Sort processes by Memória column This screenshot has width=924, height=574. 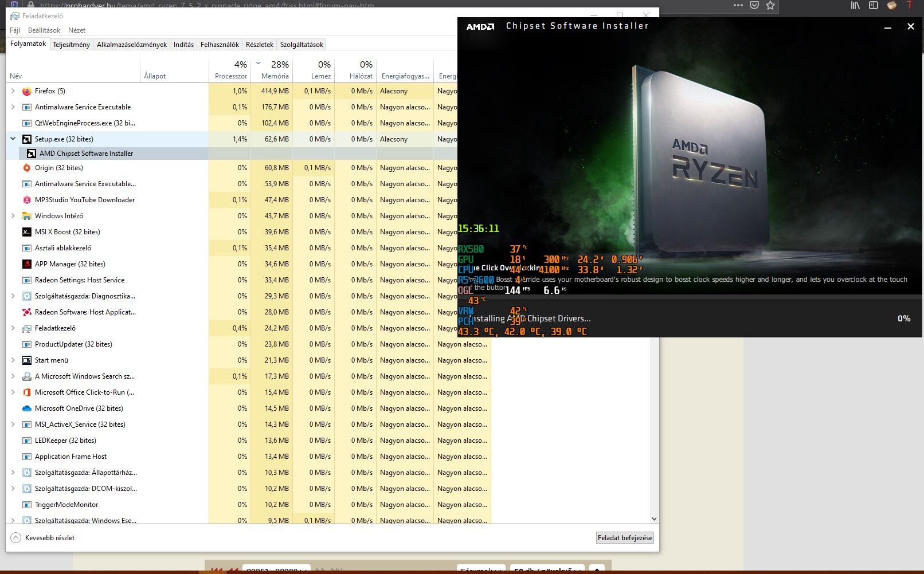click(272, 70)
